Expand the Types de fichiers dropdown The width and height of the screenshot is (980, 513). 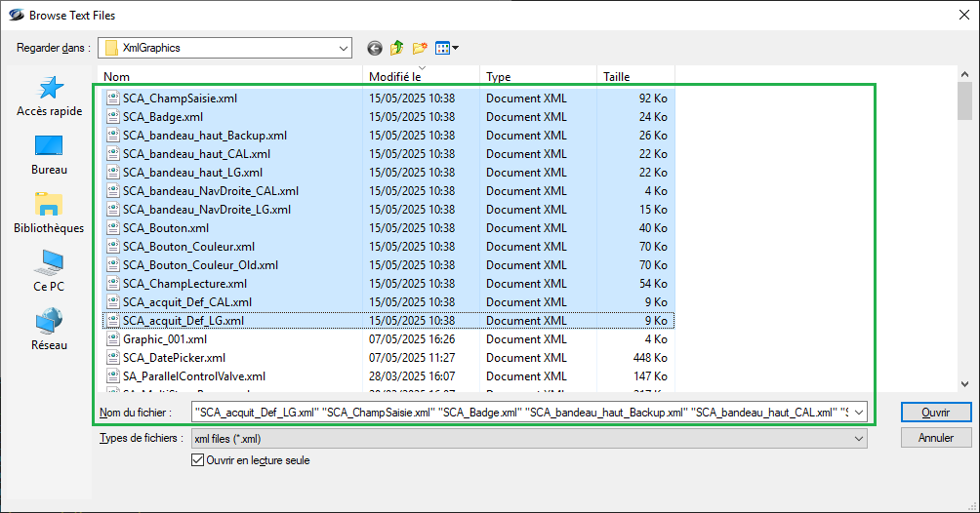pyautogui.click(x=858, y=439)
